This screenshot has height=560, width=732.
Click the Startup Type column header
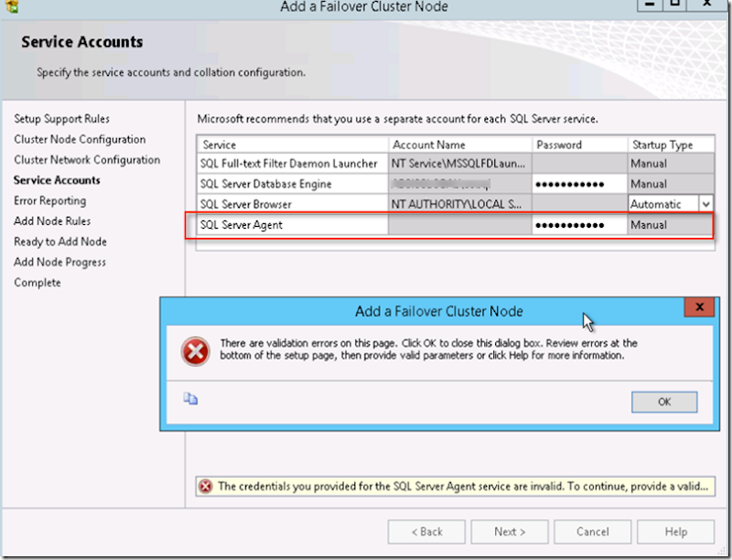coord(671,145)
